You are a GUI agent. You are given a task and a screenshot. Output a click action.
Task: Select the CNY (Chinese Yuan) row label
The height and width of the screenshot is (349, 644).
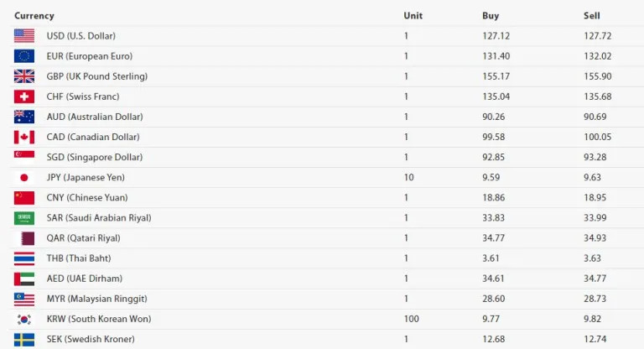click(x=87, y=198)
